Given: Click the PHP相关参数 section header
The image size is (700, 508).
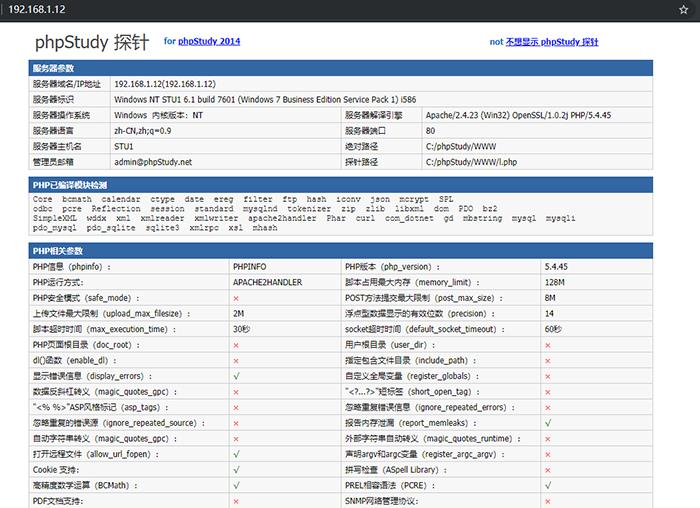Looking at the screenshot, I should [341, 251].
